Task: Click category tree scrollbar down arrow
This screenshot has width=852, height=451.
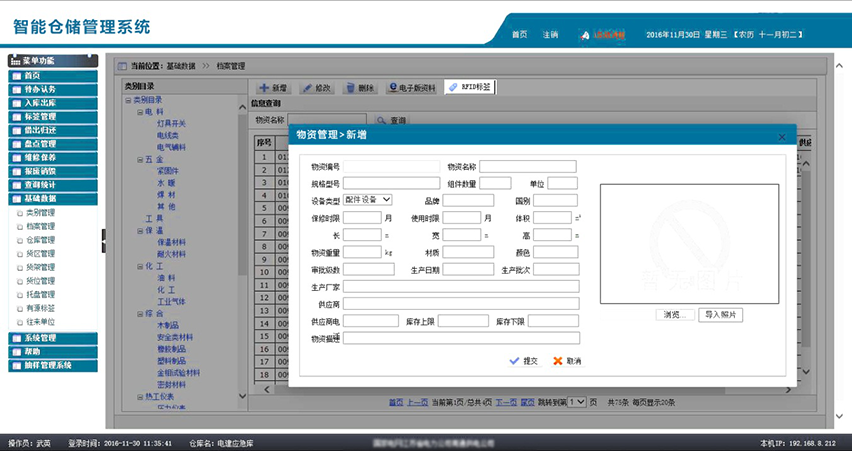Action: coord(242,396)
